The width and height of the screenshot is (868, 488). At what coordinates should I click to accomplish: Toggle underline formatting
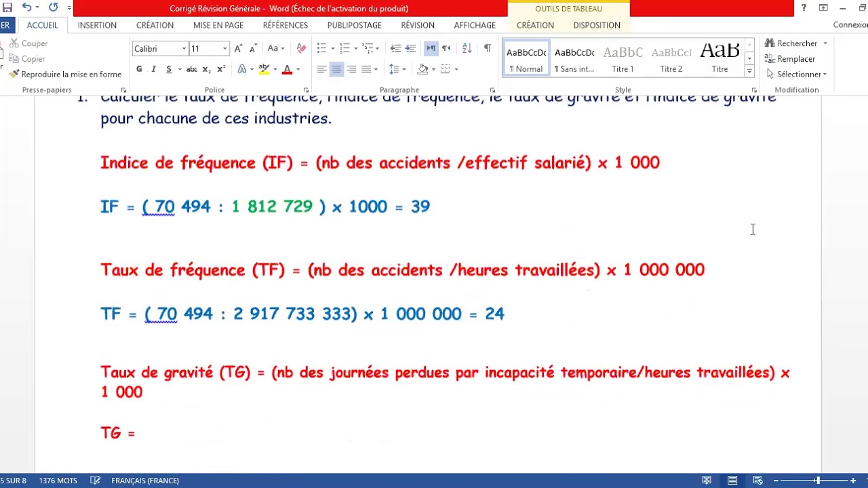pyautogui.click(x=169, y=69)
